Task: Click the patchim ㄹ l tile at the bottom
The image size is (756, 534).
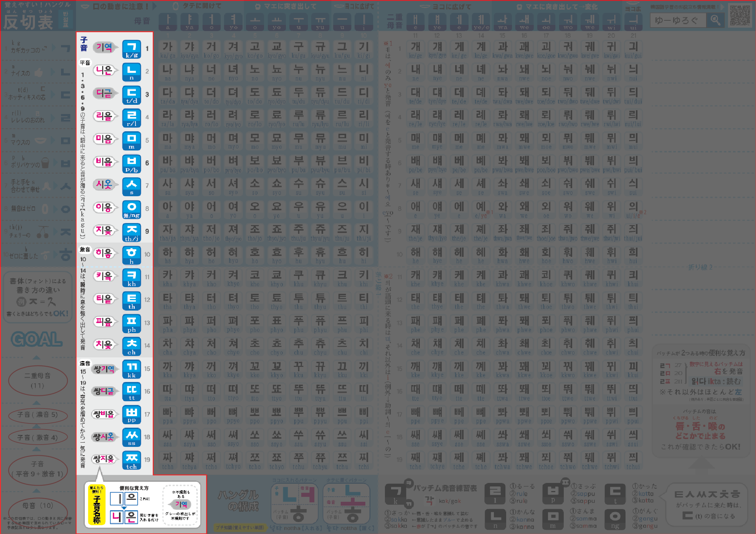Action: pyautogui.click(x=495, y=494)
